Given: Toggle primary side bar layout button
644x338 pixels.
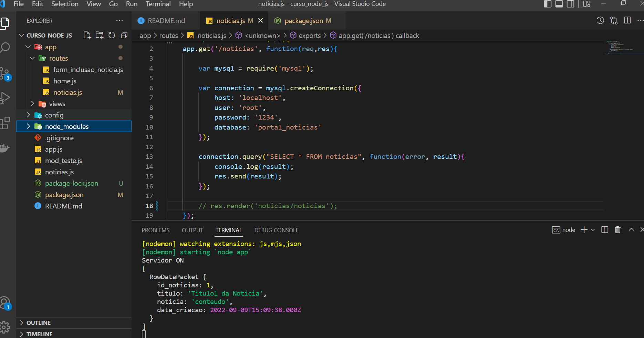Looking at the screenshot, I should pos(548,4).
